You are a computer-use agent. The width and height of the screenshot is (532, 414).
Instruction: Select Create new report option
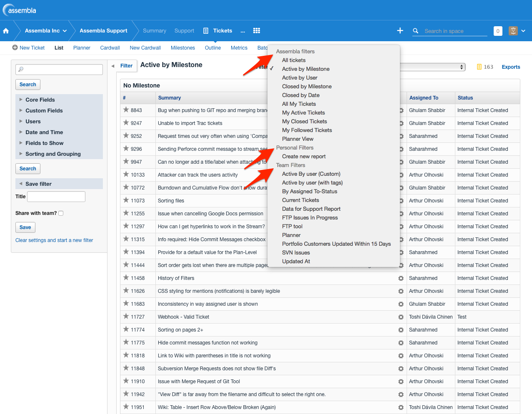tap(304, 156)
